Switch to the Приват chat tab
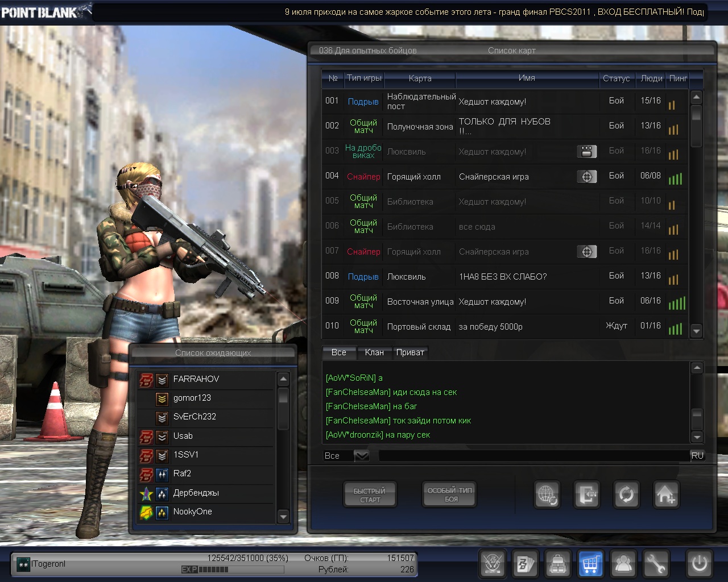This screenshot has height=582, width=728. click(x=410, y=352)
